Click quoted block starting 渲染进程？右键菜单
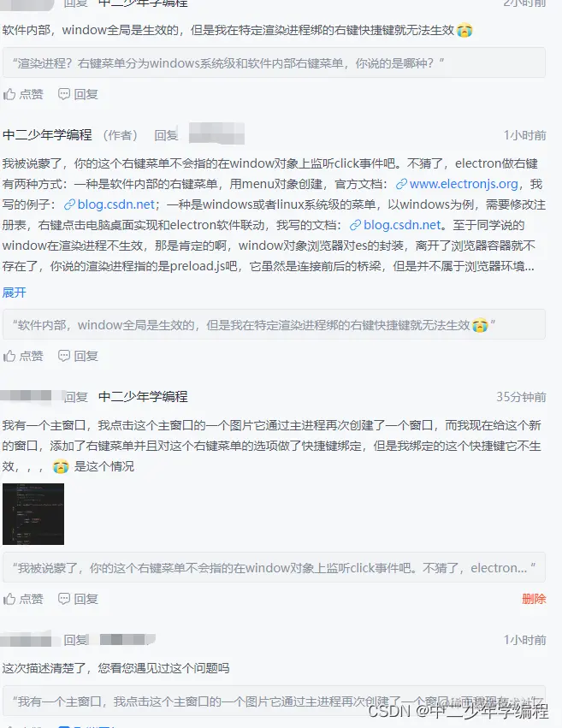562x728 pixels. click(x=274, y=62)
